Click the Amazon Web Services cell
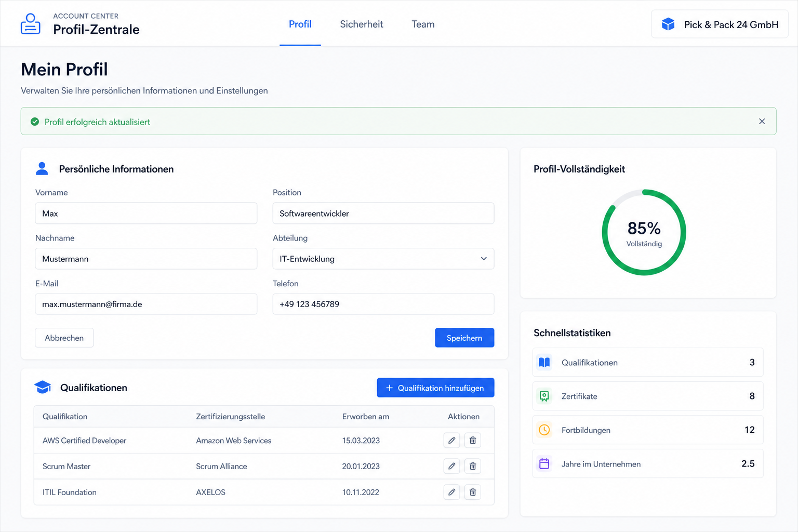Screen dimensions: 798x532 click(234, 441)
